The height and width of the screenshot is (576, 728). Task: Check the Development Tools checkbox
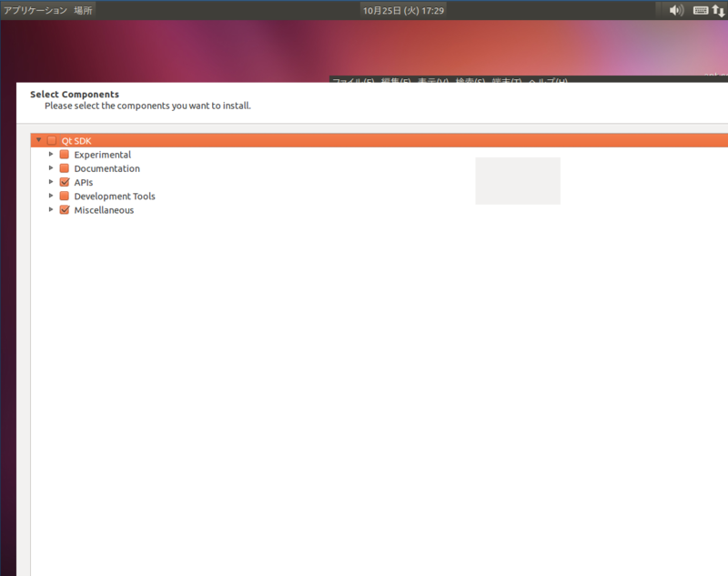point(65,196)
